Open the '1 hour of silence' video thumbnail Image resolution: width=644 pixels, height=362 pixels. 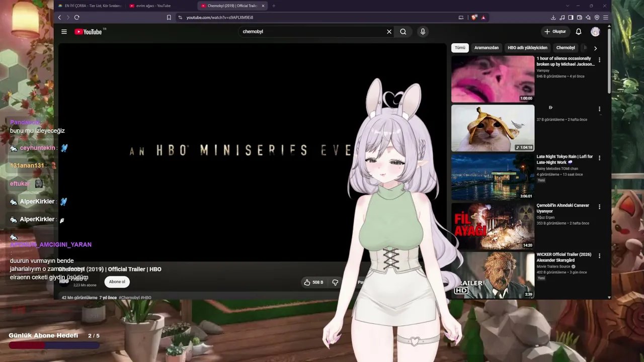[x=493, y=79]
